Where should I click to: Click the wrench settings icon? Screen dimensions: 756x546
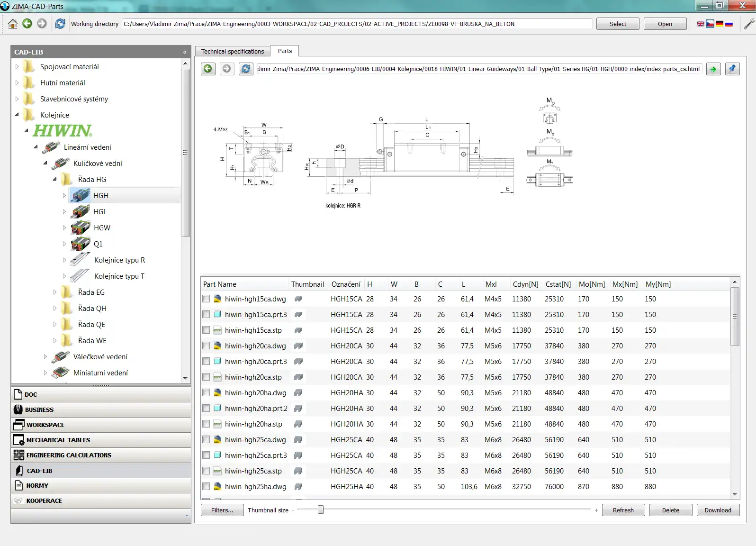[749, 24]
